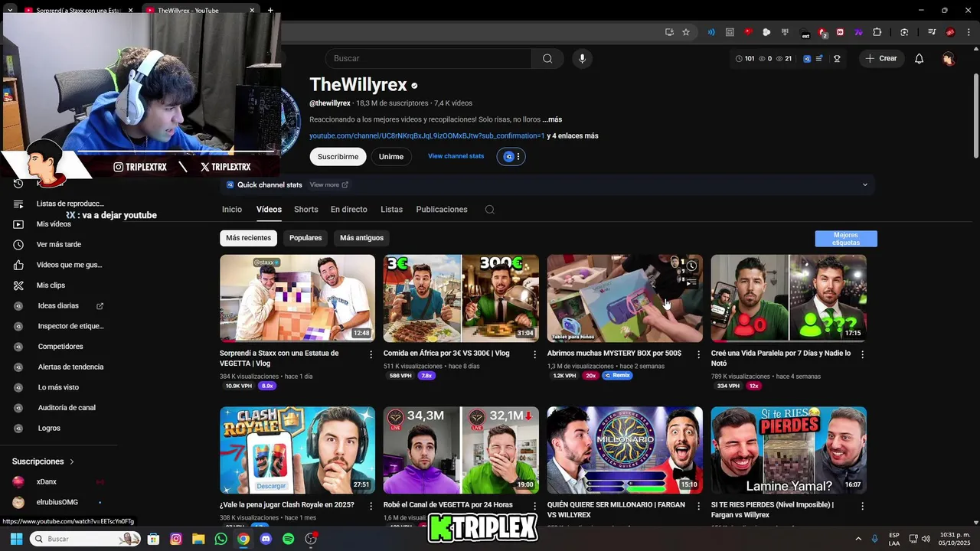This screenshot has height=551, width=980.
Task: Click the Mejores etiquetas button
Action: click(x=846, y=239)
